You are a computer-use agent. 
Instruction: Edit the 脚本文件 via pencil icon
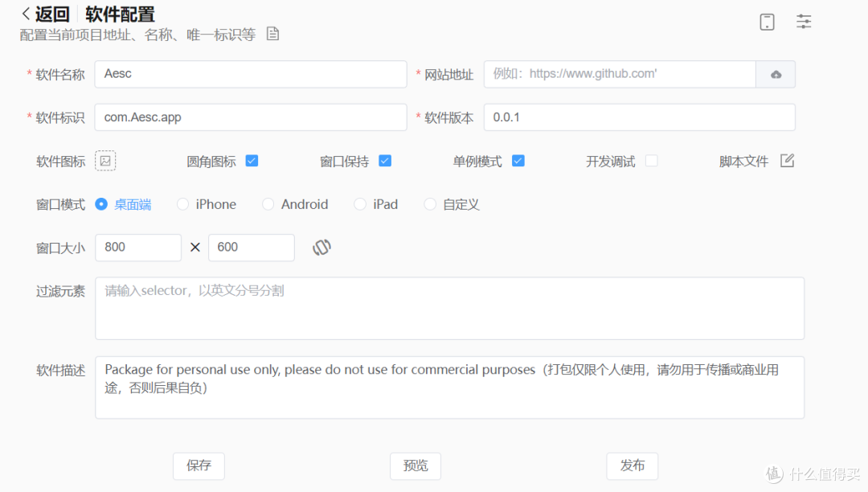pyautogui.click(x=787, y=161)
